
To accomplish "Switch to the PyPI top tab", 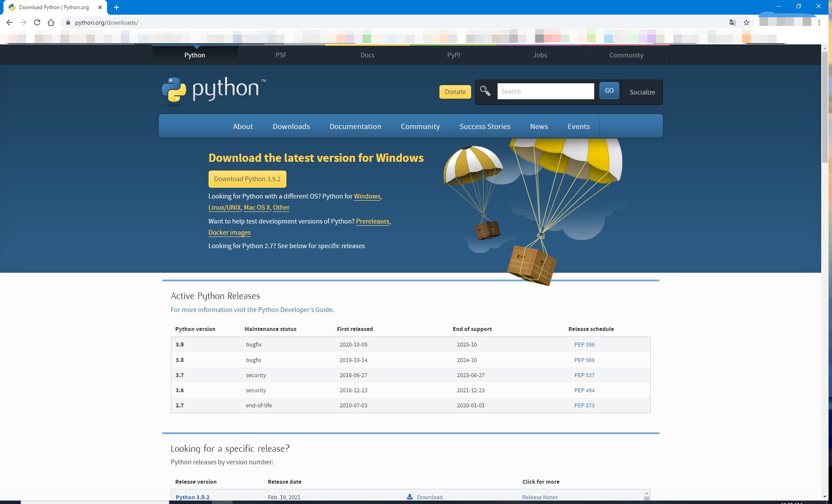I will (x=454, y=55).
